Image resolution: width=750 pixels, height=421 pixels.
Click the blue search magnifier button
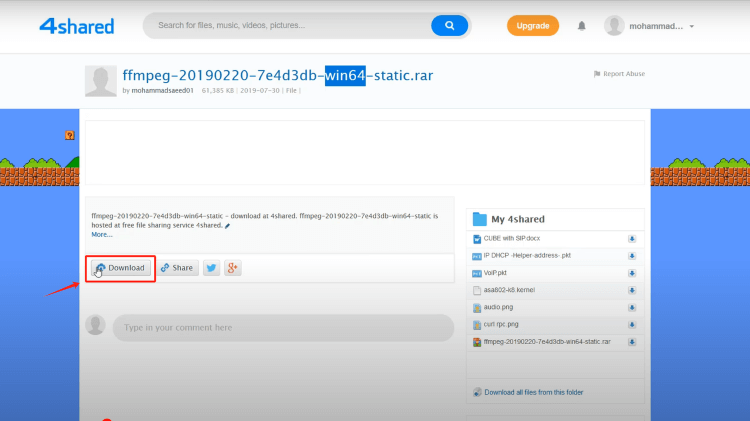449,25
